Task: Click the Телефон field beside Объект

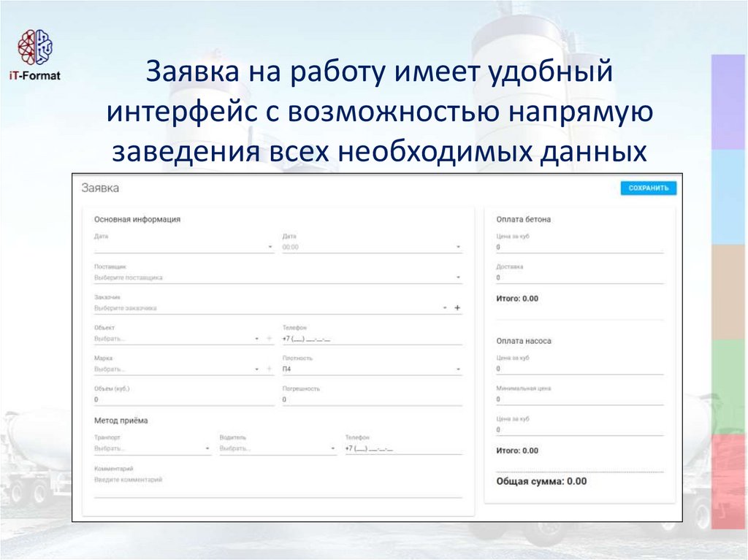Action: click(372, 340)
